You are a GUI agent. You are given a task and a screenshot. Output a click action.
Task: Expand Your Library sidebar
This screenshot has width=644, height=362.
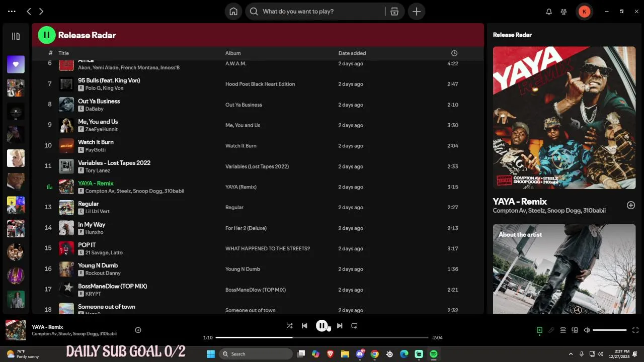tap(16, 36)
